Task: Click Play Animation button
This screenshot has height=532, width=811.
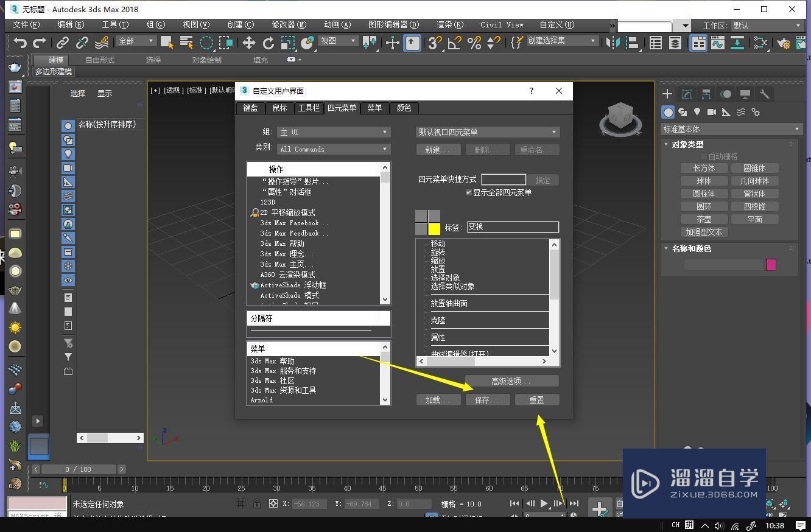Action: tap(544, 503)
